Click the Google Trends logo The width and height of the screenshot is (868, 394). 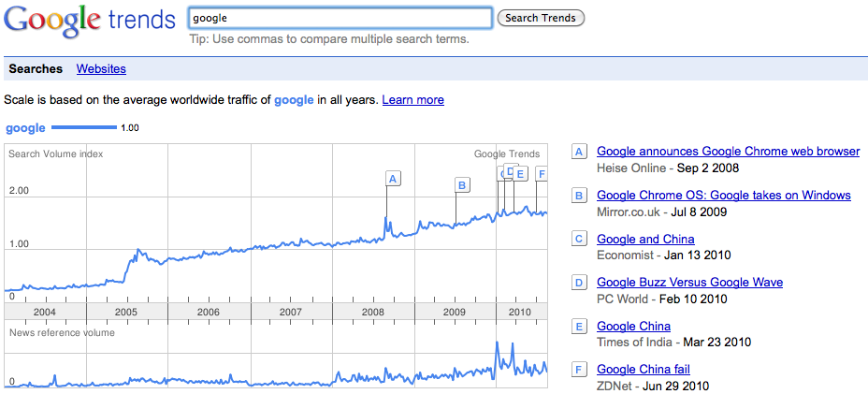click(x=88, y=21)
